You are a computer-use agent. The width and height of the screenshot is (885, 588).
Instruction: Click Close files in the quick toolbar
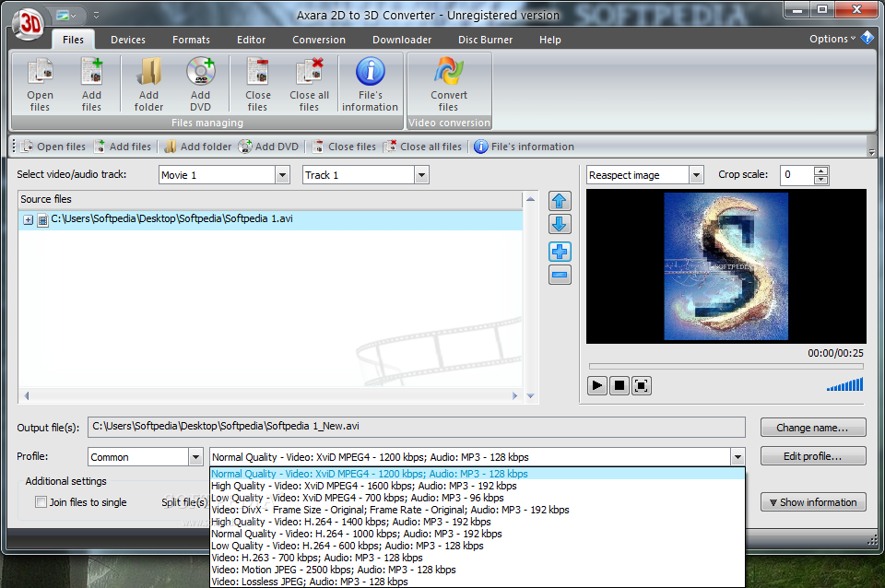[x=344, y=147]
